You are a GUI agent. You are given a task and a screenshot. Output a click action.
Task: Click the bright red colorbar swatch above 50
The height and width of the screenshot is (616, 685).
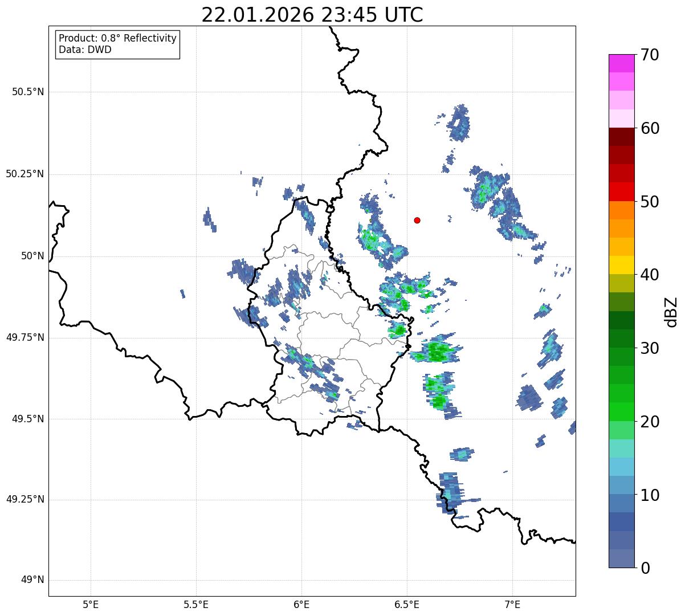621,191
